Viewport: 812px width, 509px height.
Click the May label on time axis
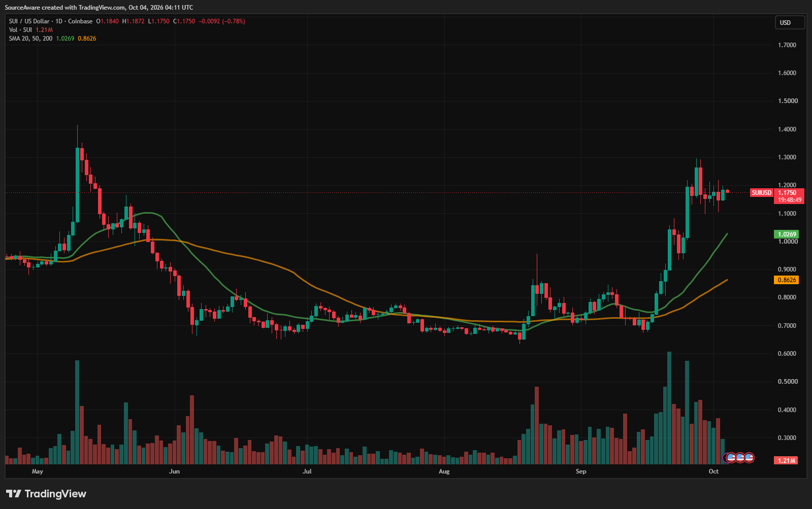[x=38, y=471]
